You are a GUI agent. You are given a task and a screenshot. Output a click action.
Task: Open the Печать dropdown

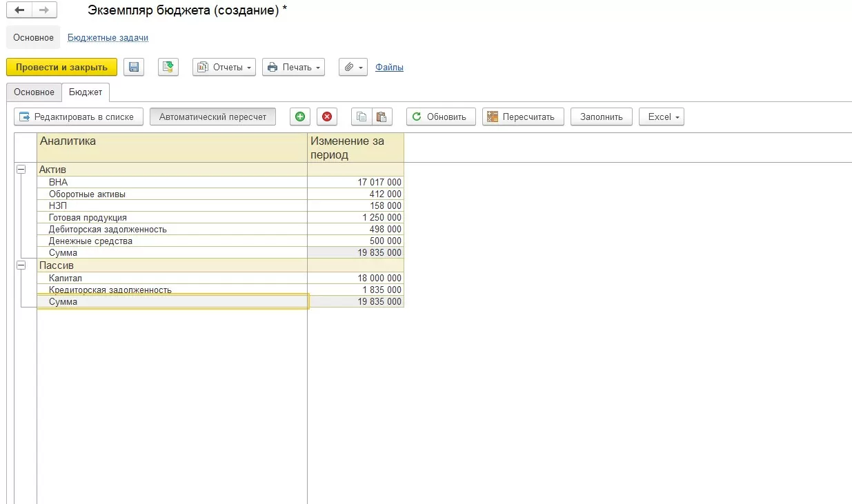(x=293, y=67)
